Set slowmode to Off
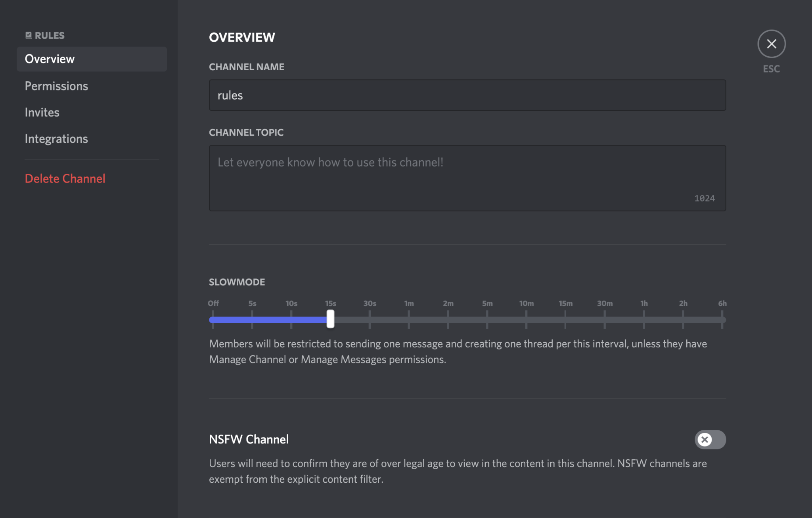Image resolution: width=812 pixels, height=518 pixels. pos(213,319)
